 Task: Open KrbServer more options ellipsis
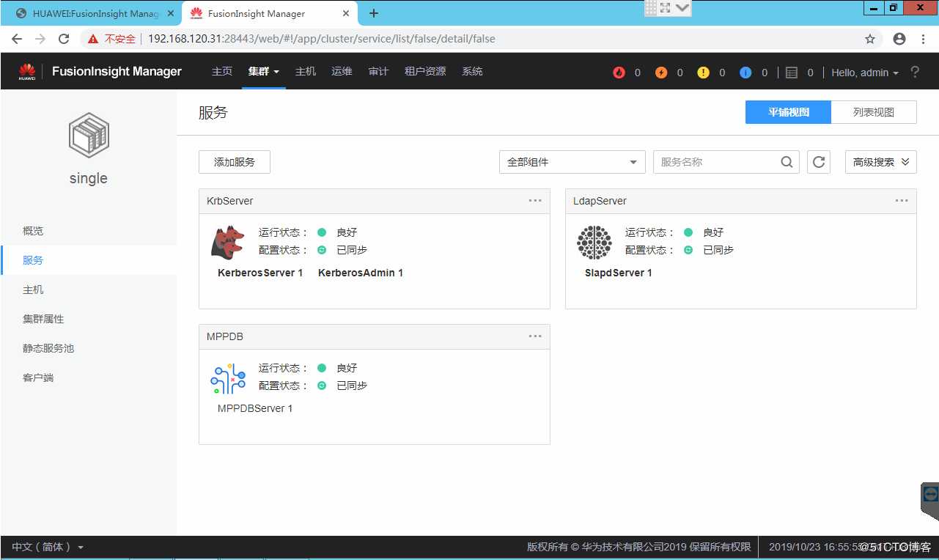[535, 201]
